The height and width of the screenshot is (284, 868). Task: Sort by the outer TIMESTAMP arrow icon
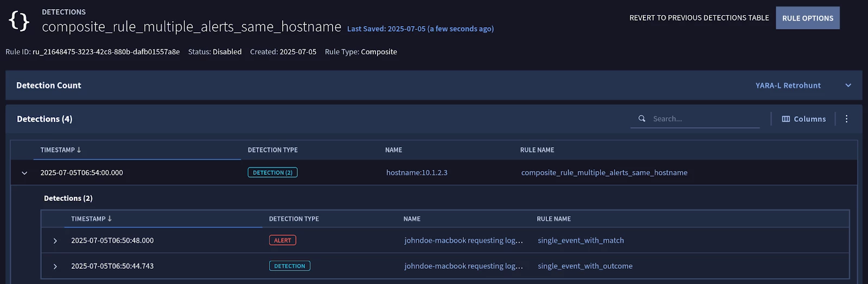79,150
